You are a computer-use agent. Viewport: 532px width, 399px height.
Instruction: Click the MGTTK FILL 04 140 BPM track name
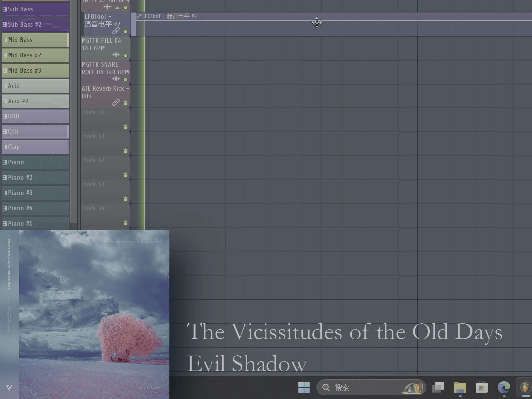(x=101, y=44)
